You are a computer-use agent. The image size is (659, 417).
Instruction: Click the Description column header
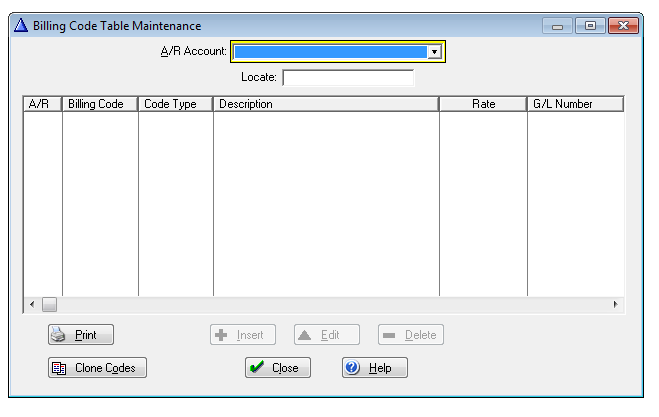pos(325,104)
